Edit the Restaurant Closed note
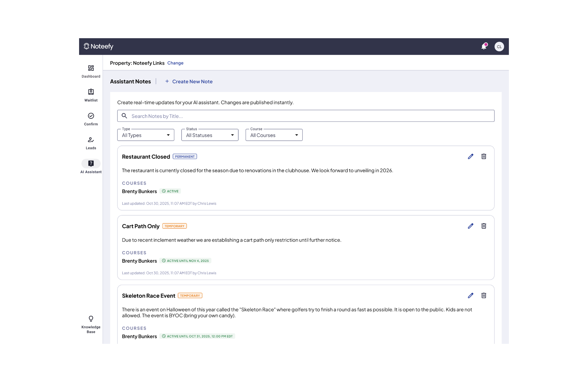This screenshot has width=588, height=382. tap(470, 156)
